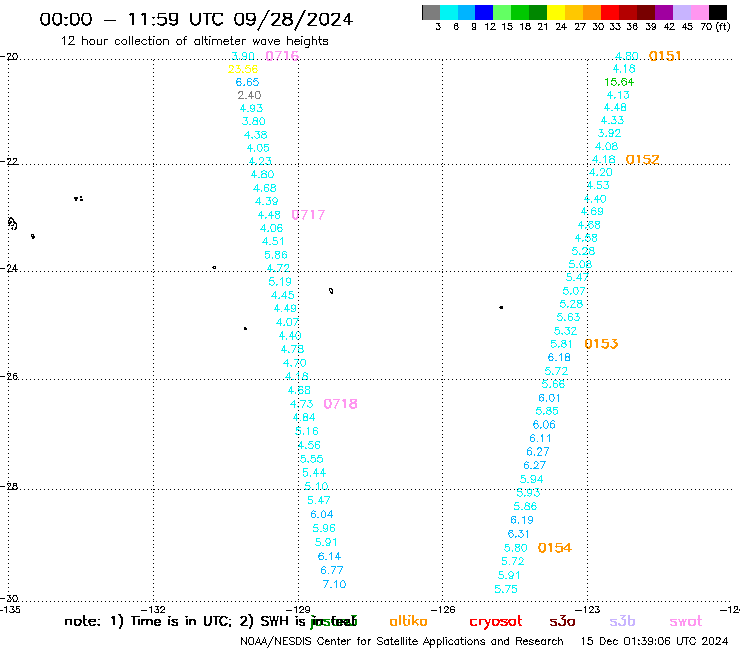Click the 3.90 wave height value

coord(243,56)
